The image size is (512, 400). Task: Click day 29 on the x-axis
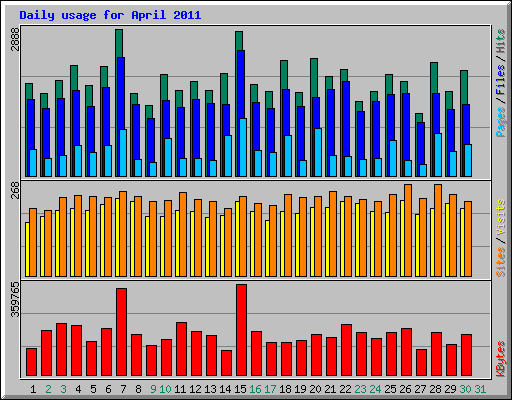(450, 389)
